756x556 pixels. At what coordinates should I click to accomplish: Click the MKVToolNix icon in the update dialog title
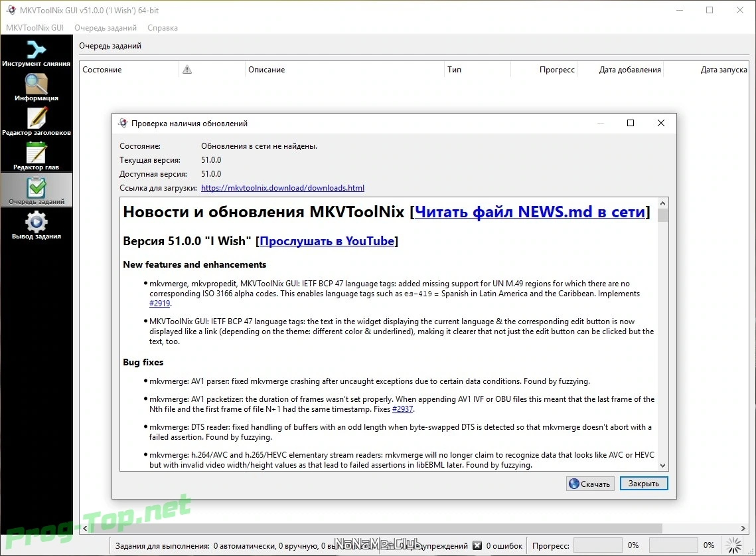(x=123, y=123)
